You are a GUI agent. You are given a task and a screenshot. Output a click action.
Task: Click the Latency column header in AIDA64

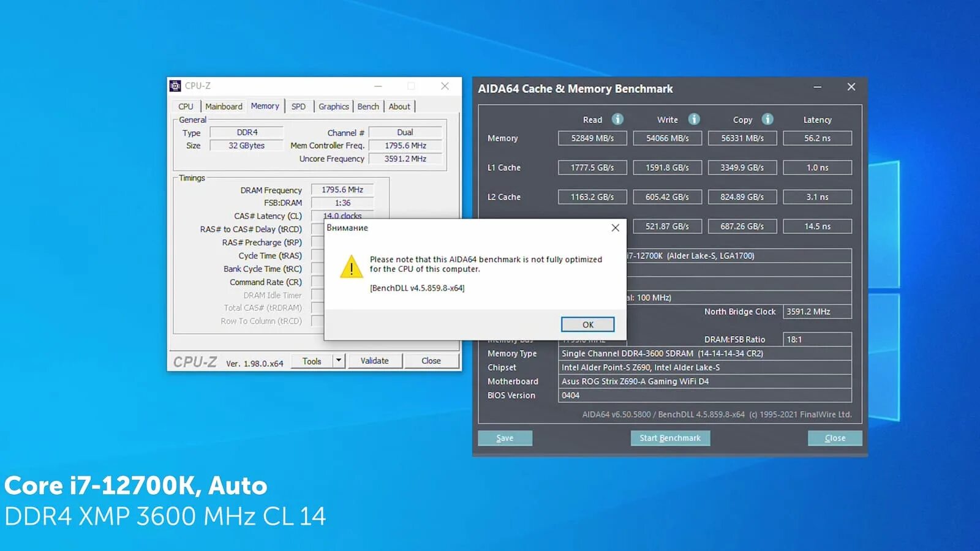point(817,120)
